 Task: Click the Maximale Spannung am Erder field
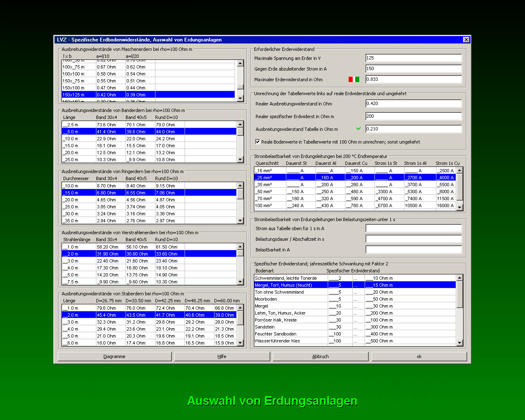[413, 58]
